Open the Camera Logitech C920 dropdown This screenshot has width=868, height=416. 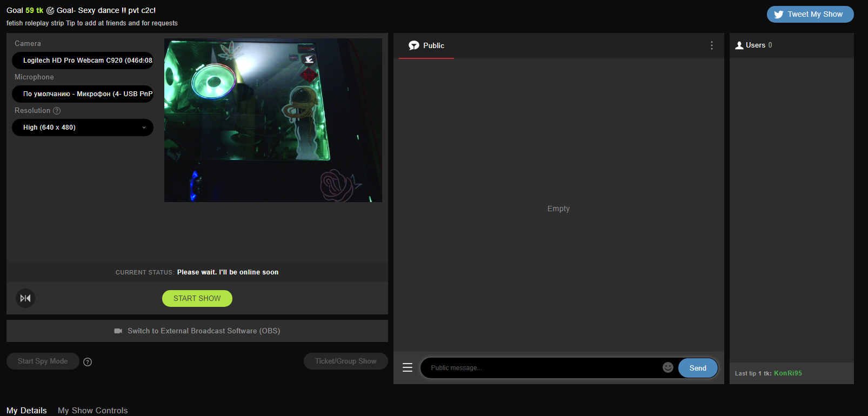pyautogui.click(x=83, y=61)
